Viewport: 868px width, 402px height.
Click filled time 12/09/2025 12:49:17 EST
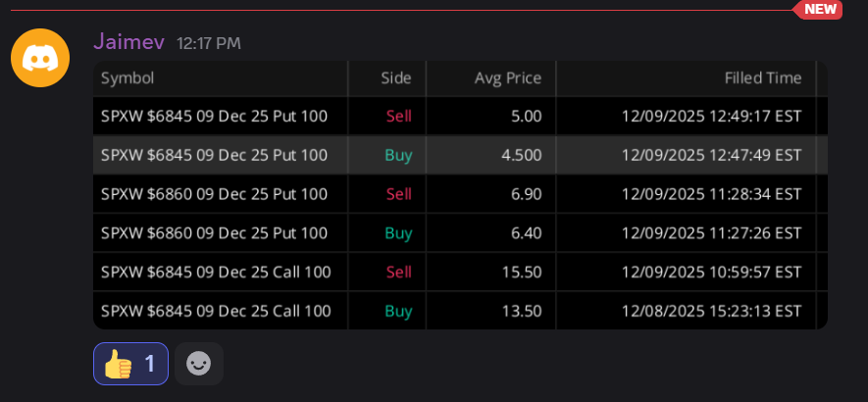point(711,117)
